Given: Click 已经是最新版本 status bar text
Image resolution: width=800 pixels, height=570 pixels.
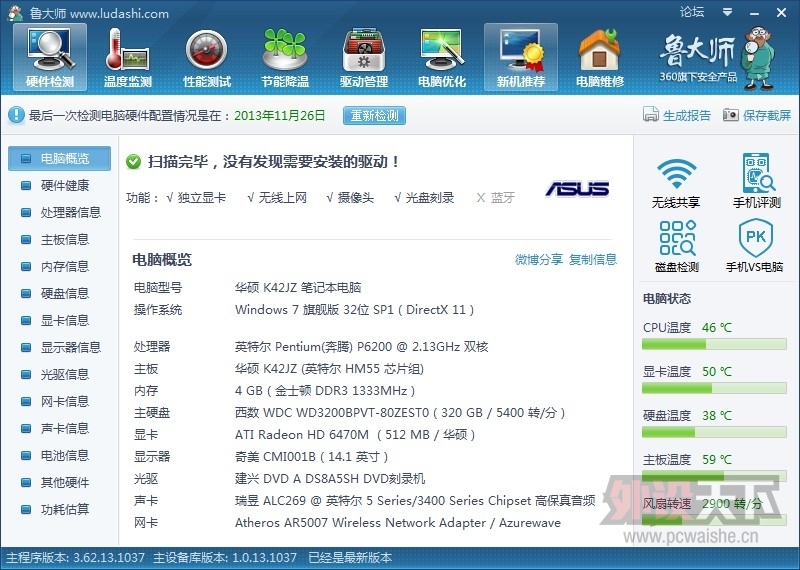Looking at the screenshot, I should (x=350, y=558).
